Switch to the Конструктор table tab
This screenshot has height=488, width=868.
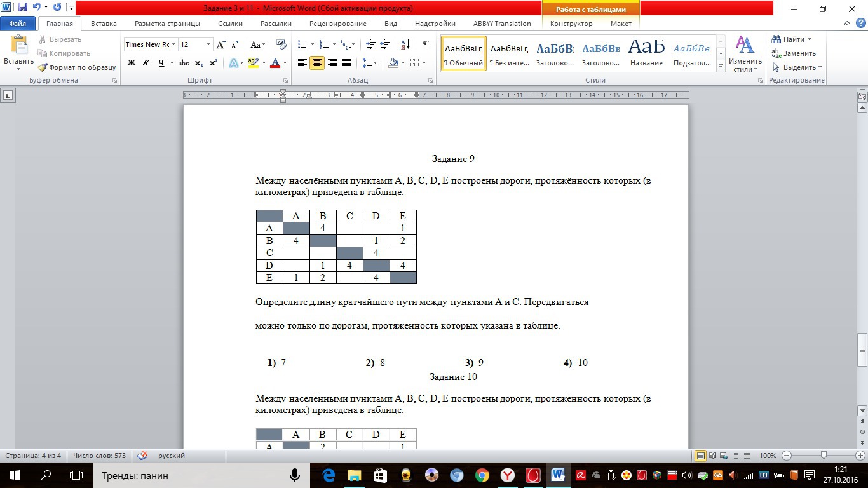point(571,24)
